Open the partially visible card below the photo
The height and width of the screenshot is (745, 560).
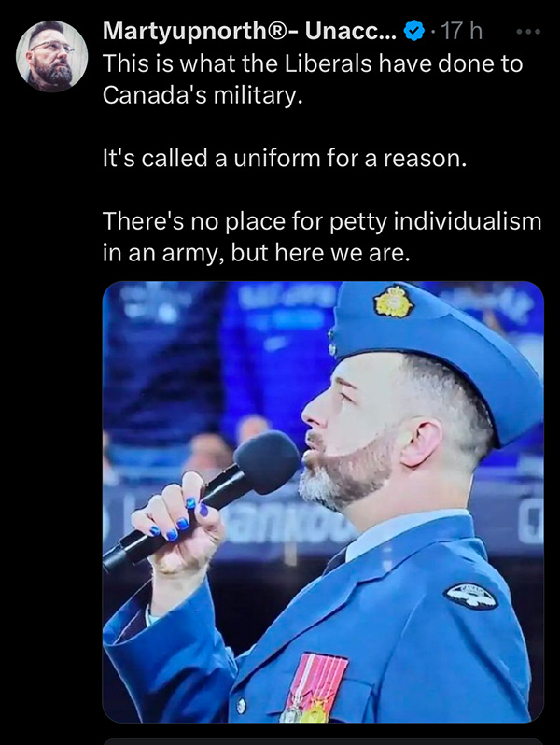[x=323, y=741]
